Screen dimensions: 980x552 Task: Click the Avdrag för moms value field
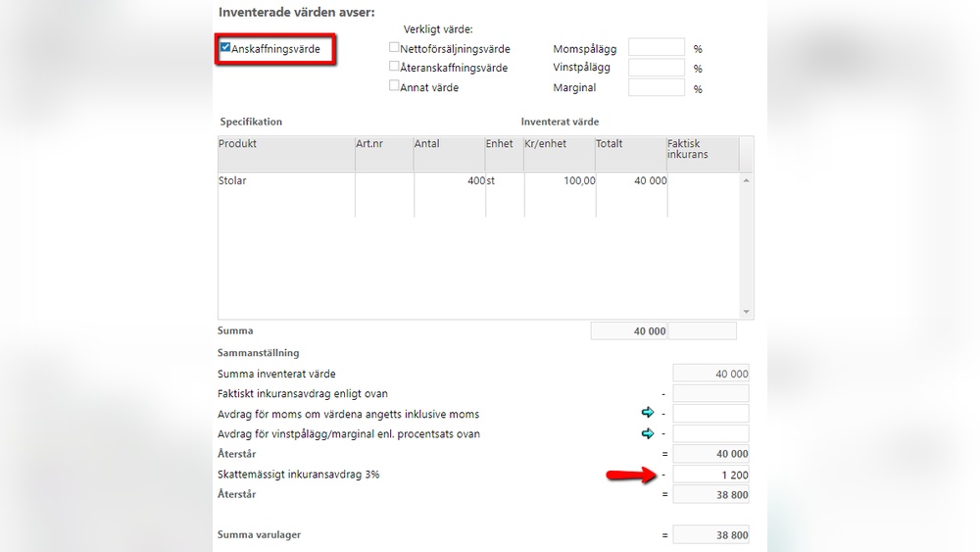(x=710, y=414)
